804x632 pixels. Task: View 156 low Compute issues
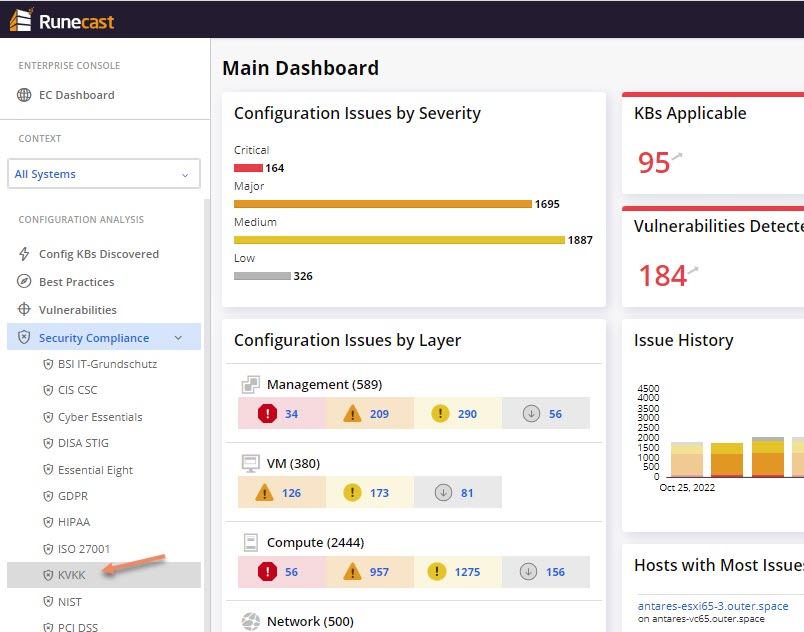click(555, 572)
